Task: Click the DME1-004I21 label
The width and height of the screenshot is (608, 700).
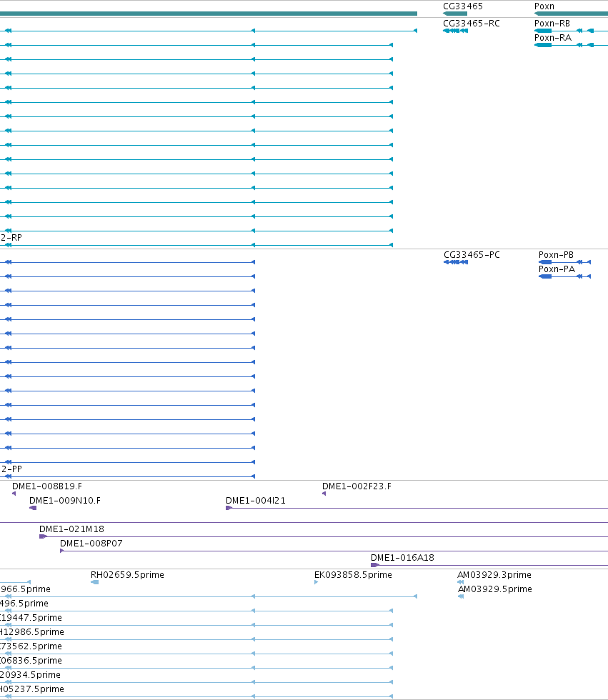Action: click(255, 500)
